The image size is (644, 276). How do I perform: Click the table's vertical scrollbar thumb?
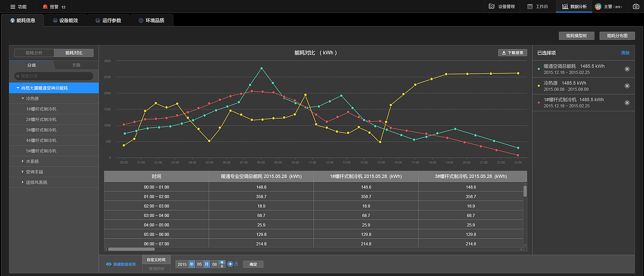525,191
